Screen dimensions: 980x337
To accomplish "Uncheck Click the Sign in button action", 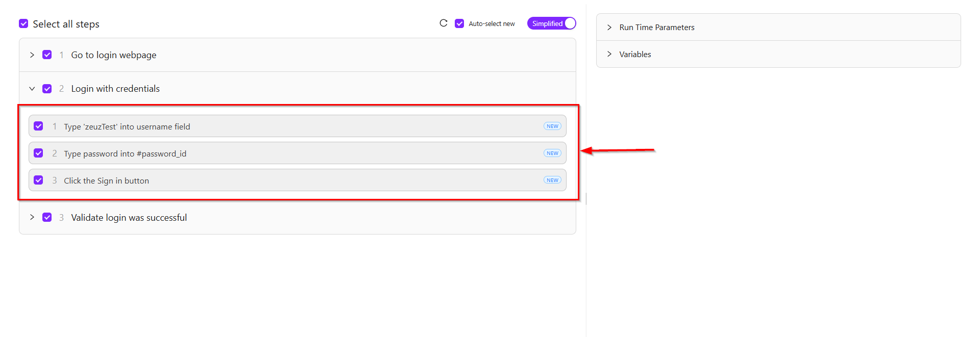I will [x=38, y=180].
